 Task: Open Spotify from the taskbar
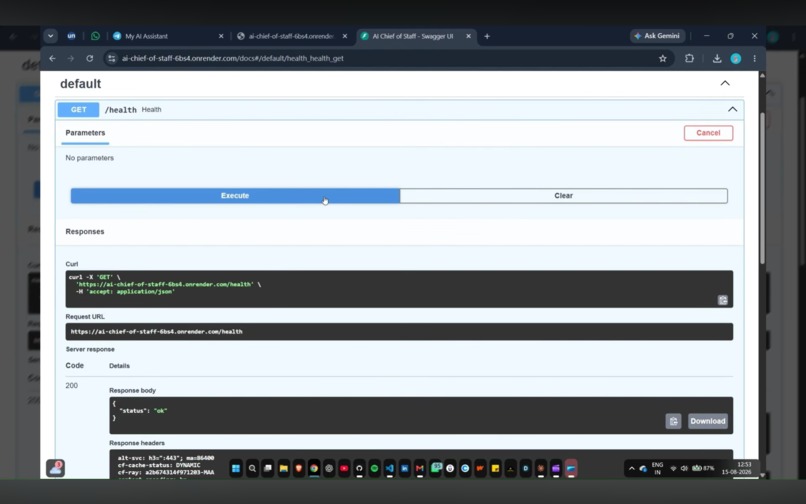tap(374, 469)
